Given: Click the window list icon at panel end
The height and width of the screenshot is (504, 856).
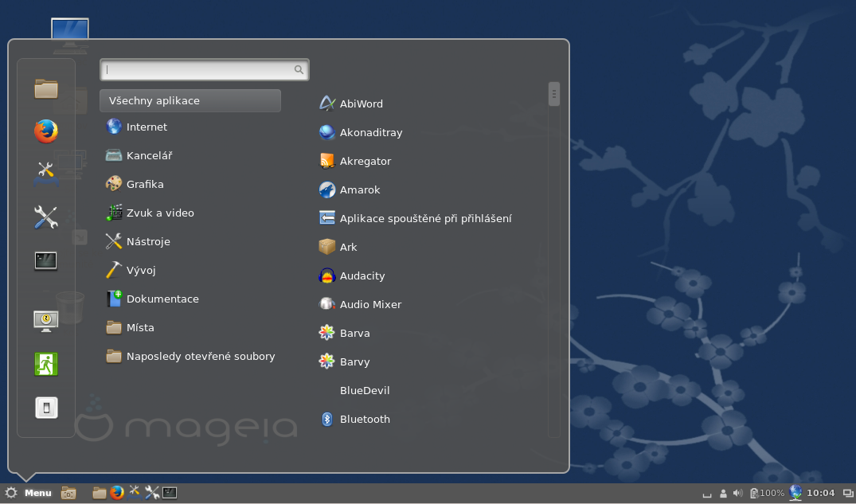Looking at the screenshot, I should click(848, 494).
